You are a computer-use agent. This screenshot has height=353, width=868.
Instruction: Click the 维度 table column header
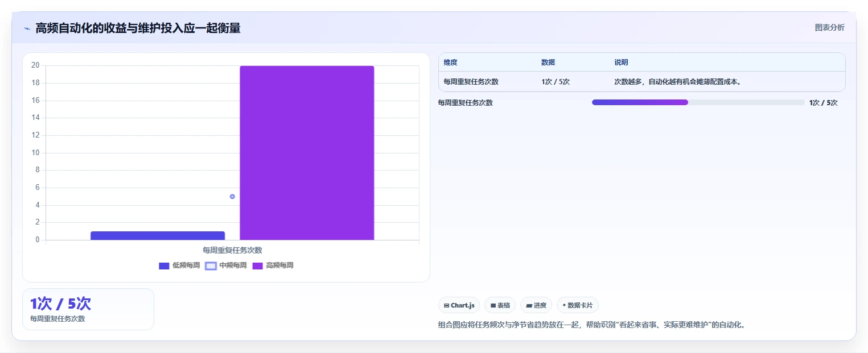pyautogui.click(x=451, y=63)
